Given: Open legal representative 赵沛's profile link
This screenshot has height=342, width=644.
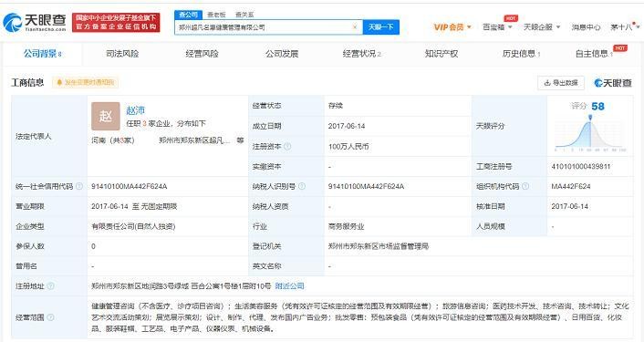Looking at the screenshot, I should 136,110.
